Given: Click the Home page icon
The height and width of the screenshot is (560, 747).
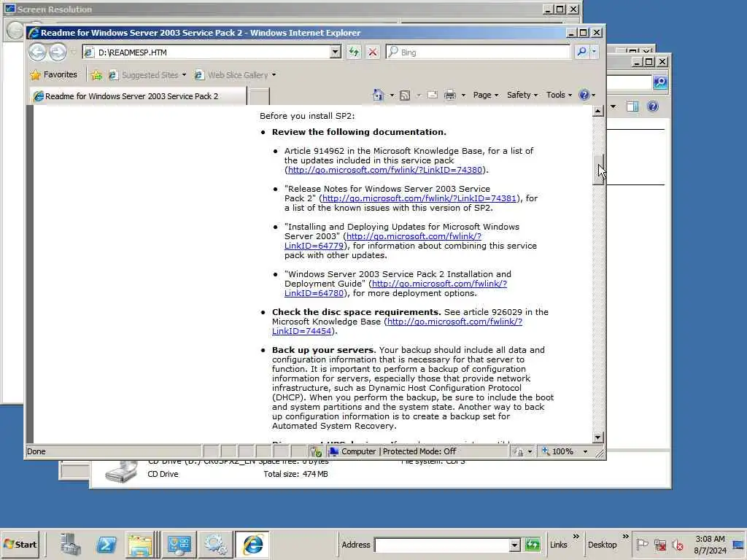Looking at the screenshot, I should point(379,95).
